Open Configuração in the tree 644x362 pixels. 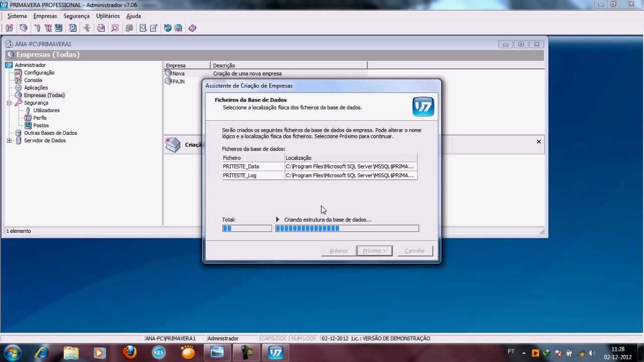coord(39,72)
